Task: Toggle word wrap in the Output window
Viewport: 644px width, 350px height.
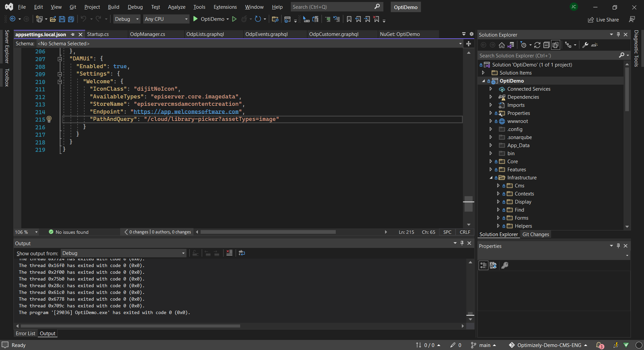Action: [242, 253]
